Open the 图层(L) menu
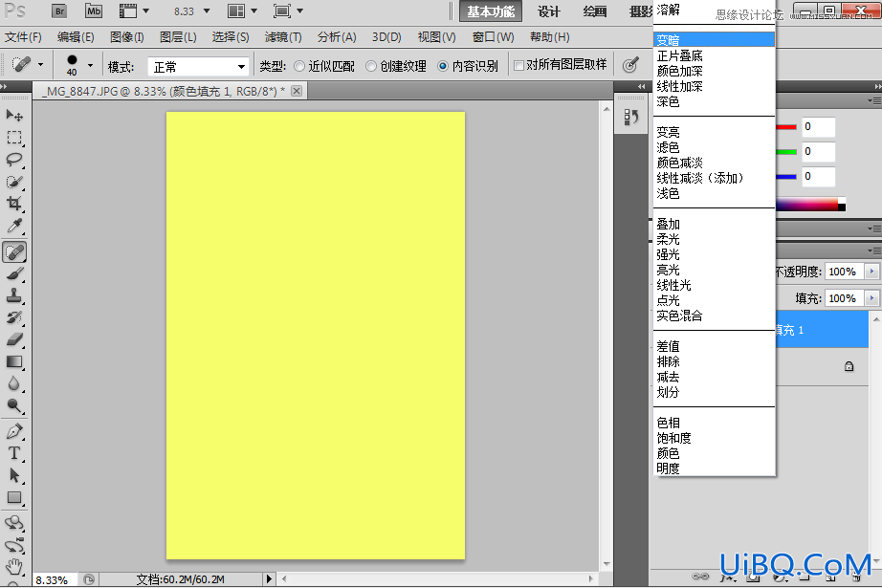The height and width of the screenshot is (588, 882). click(x=178, y=37)
